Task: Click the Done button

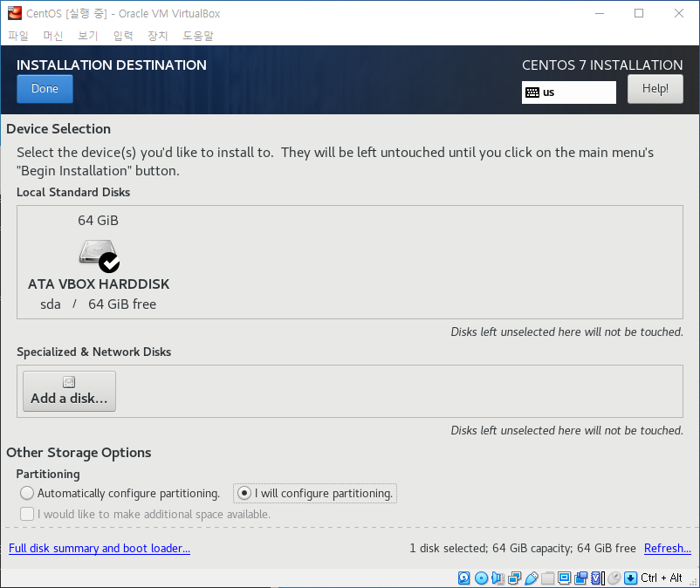Action: click(45, 89)
